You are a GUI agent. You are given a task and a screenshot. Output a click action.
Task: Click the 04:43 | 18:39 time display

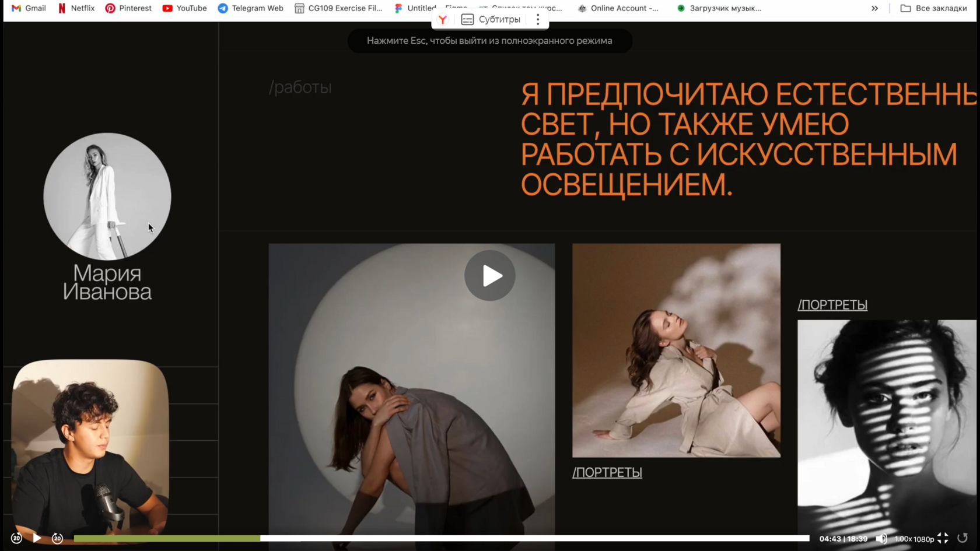(x=843, y=539)
